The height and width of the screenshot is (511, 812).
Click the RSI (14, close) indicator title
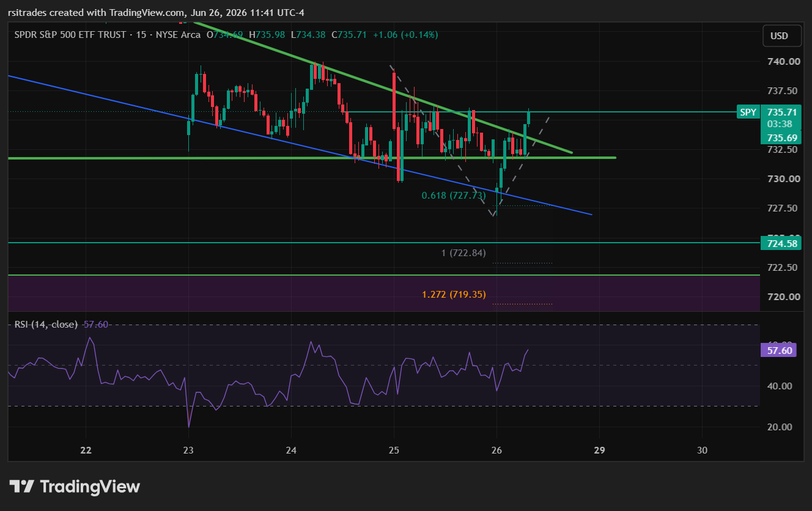pos(46,324)
